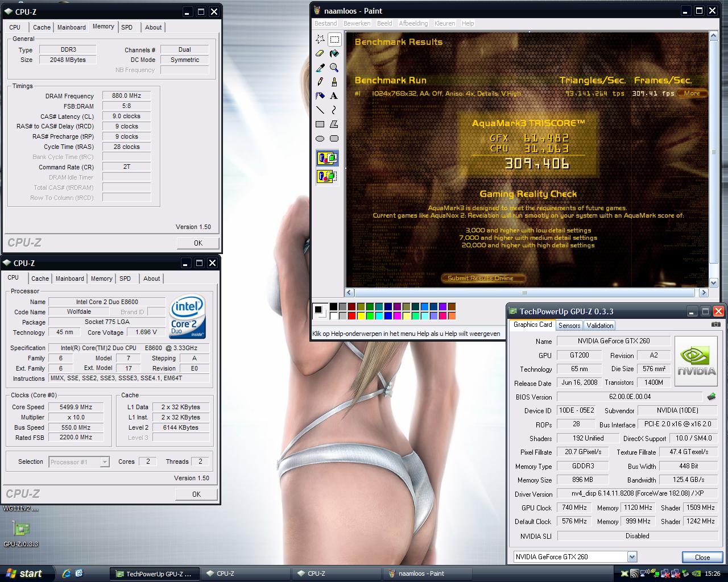Click the Driver Version field in GPU-Z
Image resolution: width=728 pixels, height=582 pixels.
636,493
